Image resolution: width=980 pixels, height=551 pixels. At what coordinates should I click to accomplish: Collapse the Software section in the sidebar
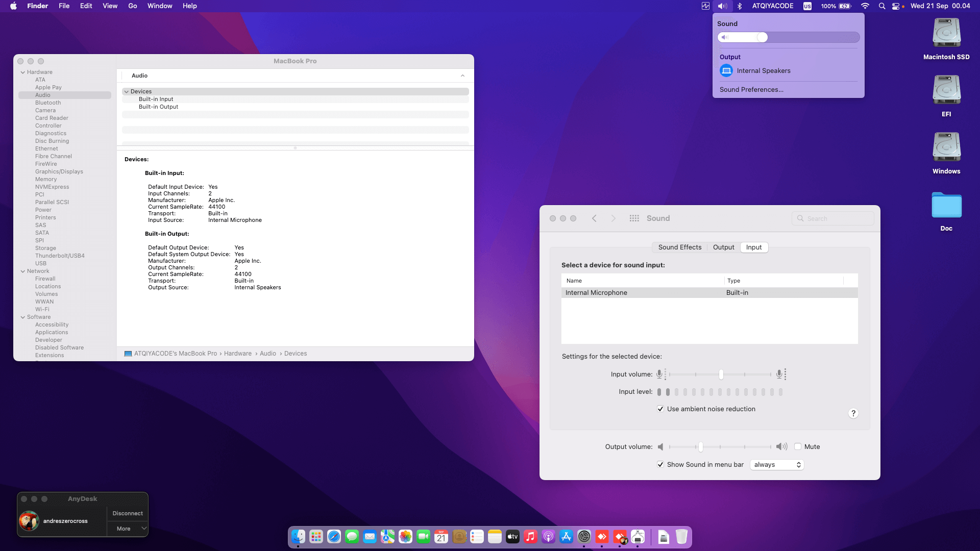[23, 317]
